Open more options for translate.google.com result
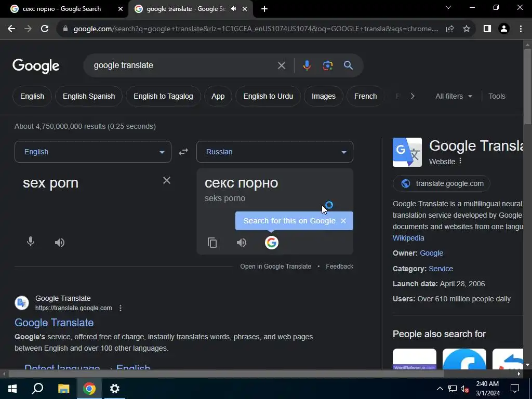Image resolution: width=532 pixels, height=399 pixels. pos(121,308)
